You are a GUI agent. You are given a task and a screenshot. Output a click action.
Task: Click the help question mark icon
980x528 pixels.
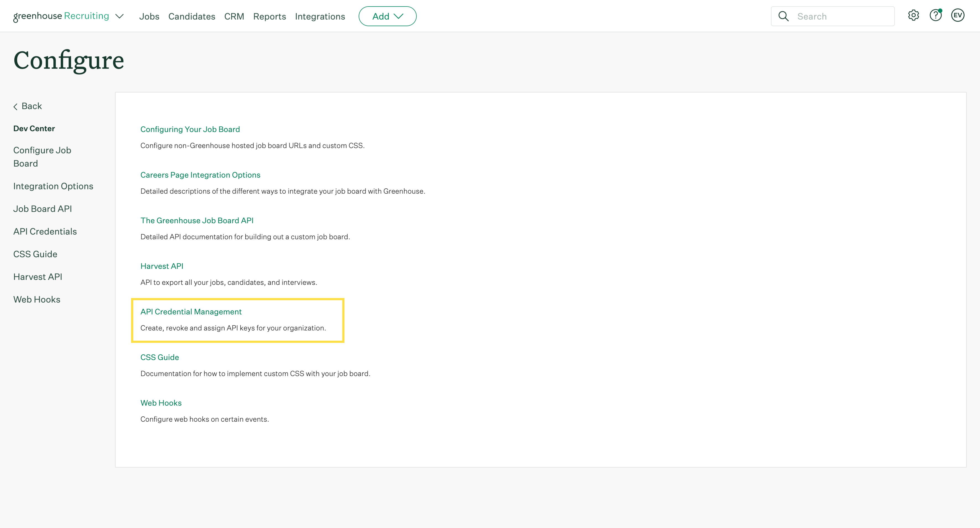coord(935,15)
